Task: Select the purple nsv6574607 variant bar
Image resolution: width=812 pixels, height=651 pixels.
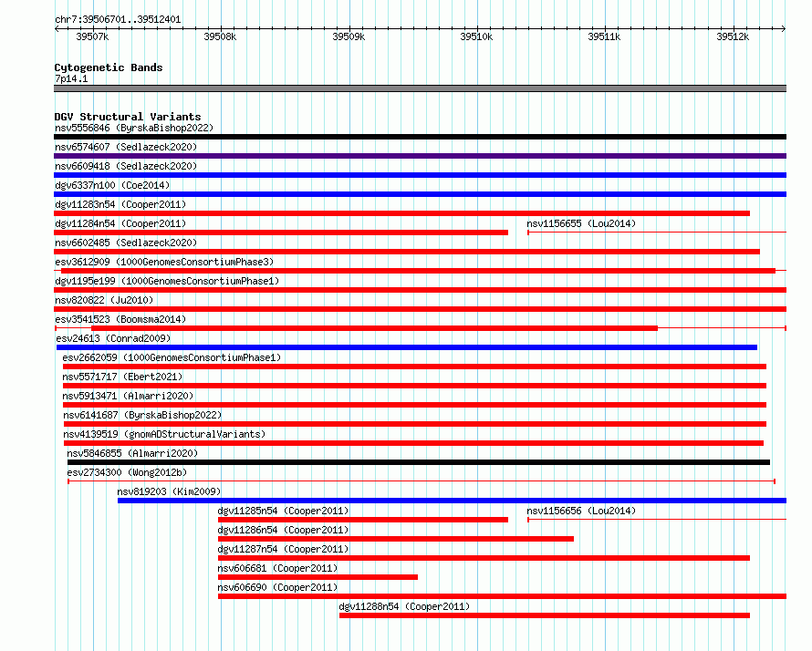Action: tap(420, 156)
